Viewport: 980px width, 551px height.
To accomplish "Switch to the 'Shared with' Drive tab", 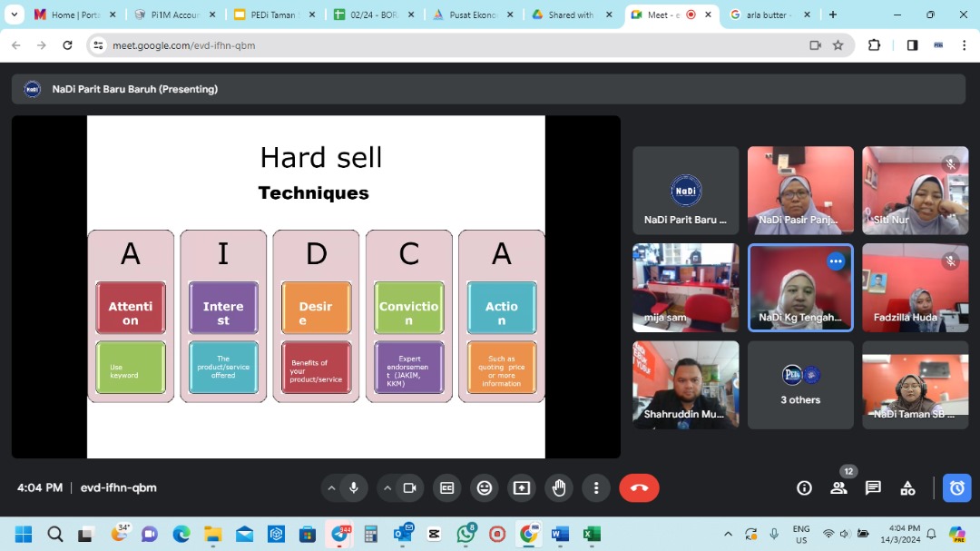I will pyautogui.click(x=570, y=15).
